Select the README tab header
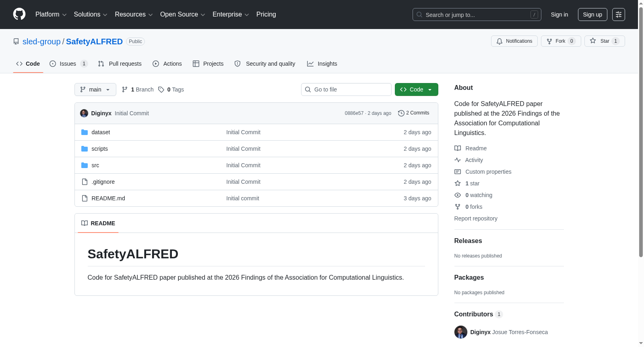The image size is (644, 347). (98, 223)
